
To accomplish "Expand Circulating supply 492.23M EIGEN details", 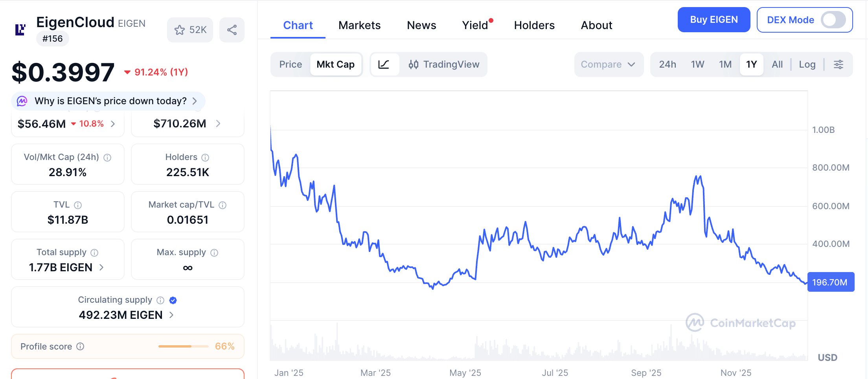I will [171, 315].
